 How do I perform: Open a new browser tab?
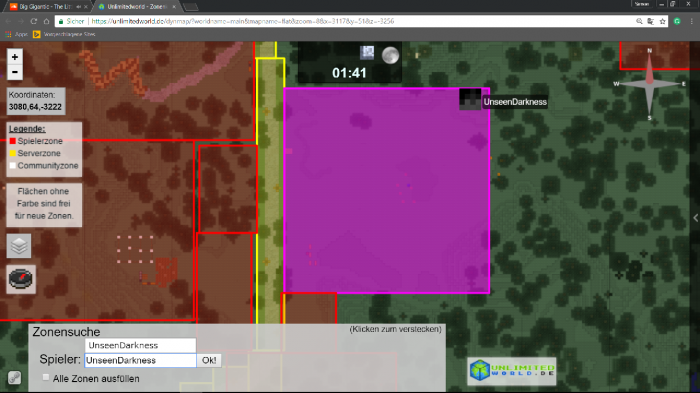click(x=191, y=7)
